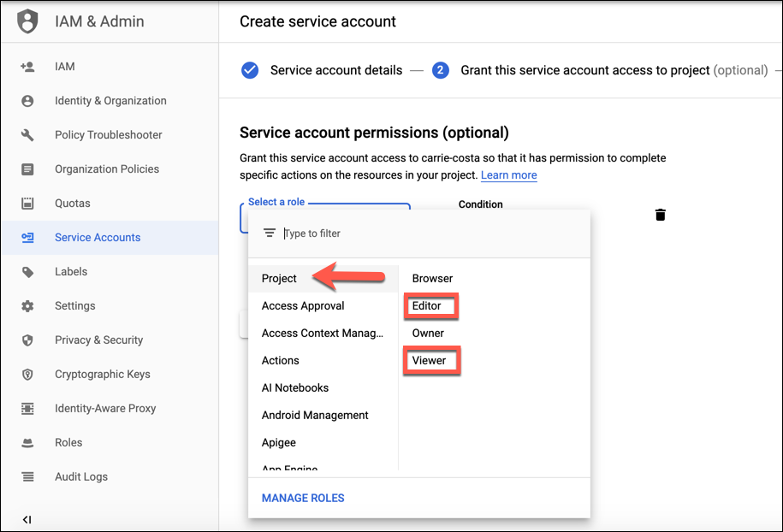The width and height of the screenshot is (783, 532).
Task: Click the Policy Troubleshooter wrench icon
Action: click(27, 135)
